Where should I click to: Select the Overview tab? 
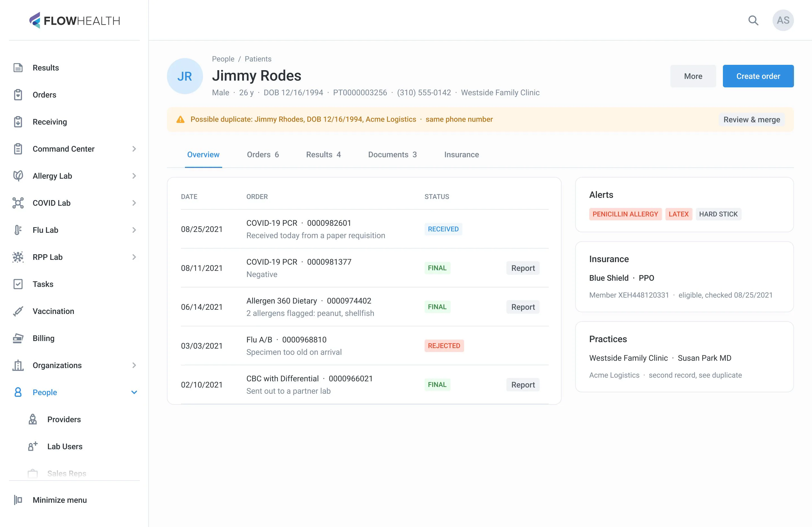point(203,154)
